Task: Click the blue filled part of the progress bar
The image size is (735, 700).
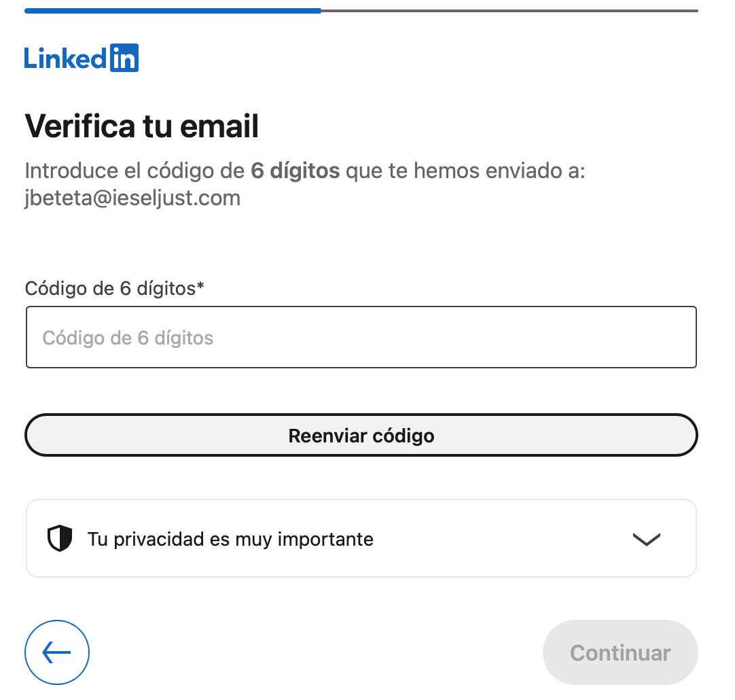Action: [x=173, y=11]
